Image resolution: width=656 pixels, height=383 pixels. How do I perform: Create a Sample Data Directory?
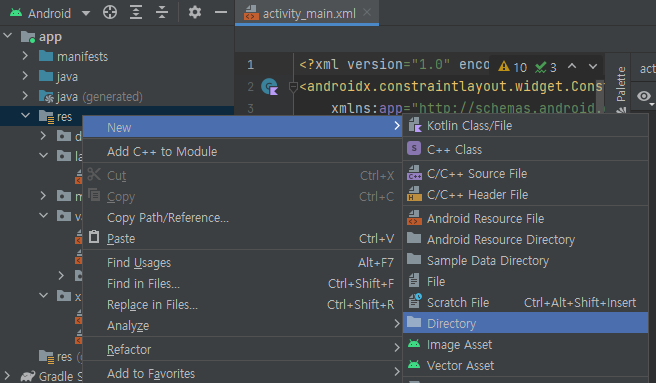pyautogui.click(x=525, y=260)
